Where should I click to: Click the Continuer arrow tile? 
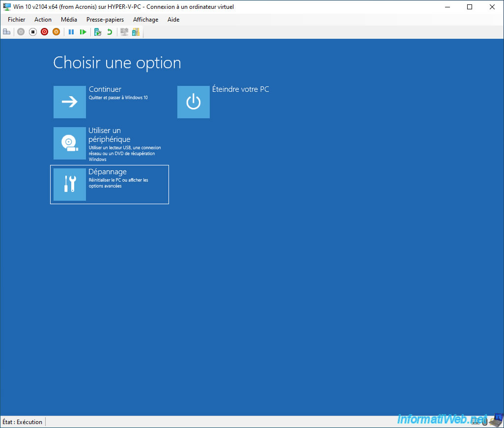pos(70,102)
